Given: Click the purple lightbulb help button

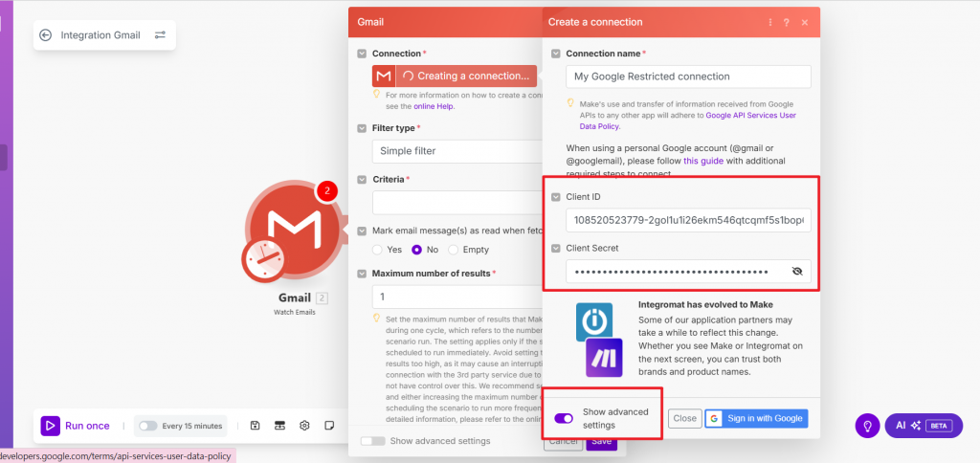Looking at the screenshot, I should [867, 426].
